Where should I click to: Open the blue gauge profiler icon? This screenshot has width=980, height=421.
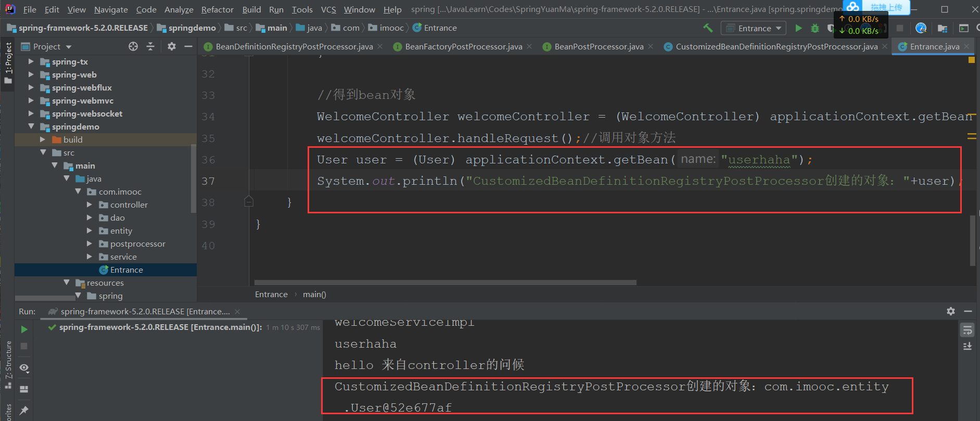coord(921,28)
